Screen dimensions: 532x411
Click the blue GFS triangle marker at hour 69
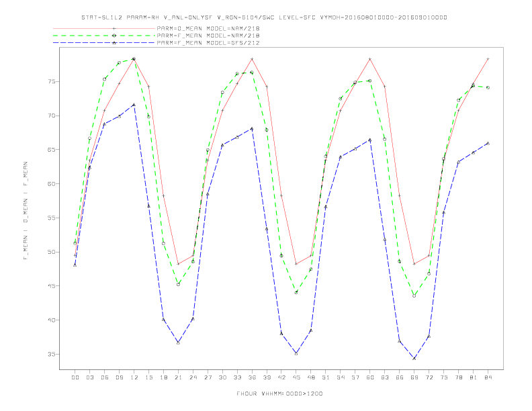414,358
